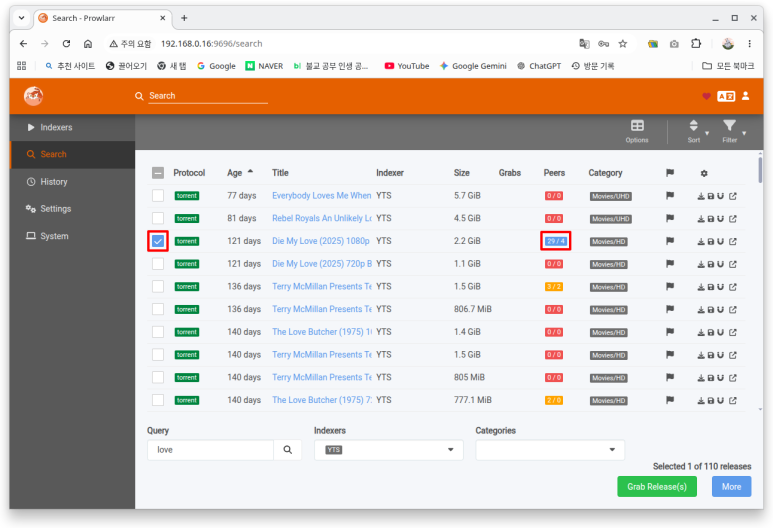Open the browser extensions puzzle icon
Image resolution: width=773 pixels, height=528 pixels.
point(696,43)
